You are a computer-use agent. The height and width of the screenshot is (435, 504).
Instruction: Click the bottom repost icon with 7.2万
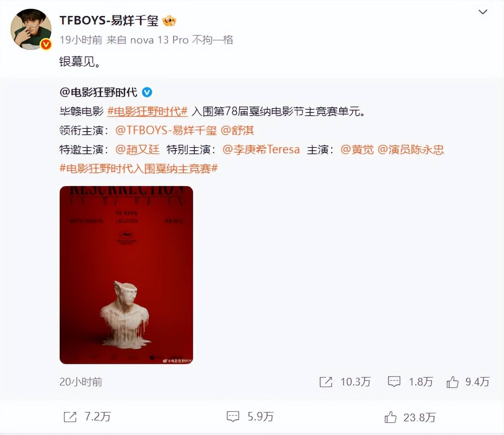coord(70,417)
